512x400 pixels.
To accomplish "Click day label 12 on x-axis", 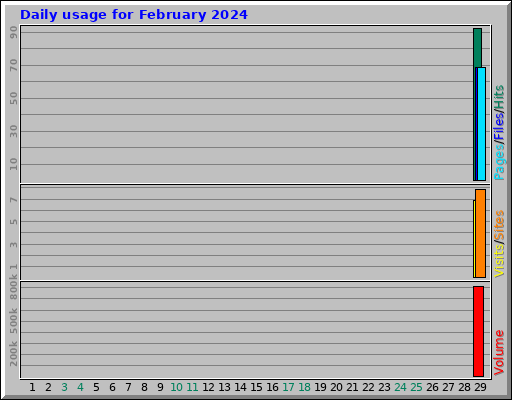I will click(x=208, y=387).
